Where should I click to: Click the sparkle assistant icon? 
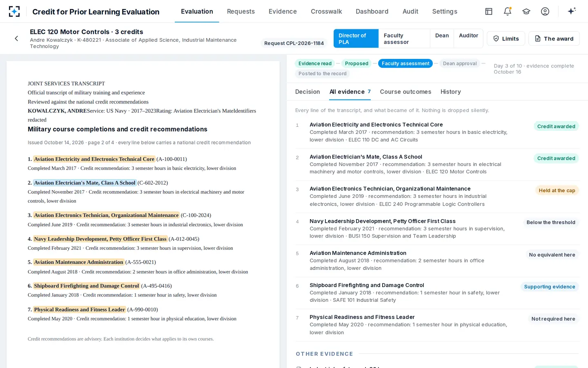572,11
